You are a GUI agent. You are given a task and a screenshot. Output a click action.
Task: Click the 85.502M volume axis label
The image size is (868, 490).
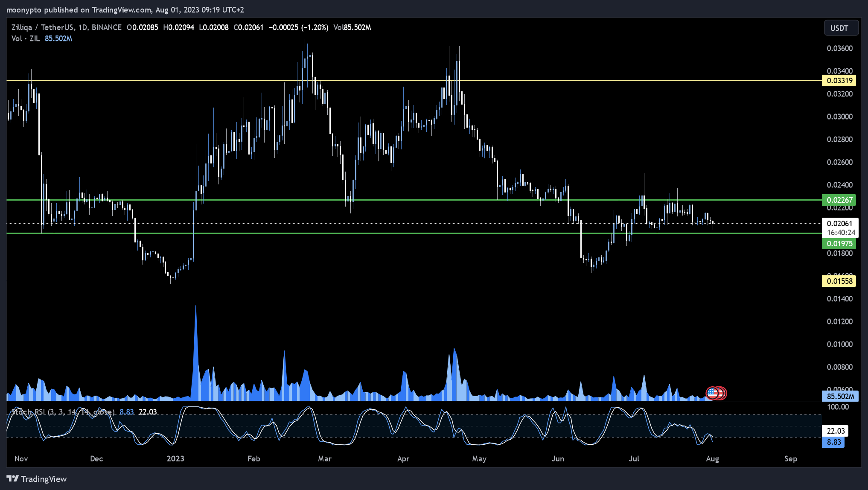pos(840,396)
